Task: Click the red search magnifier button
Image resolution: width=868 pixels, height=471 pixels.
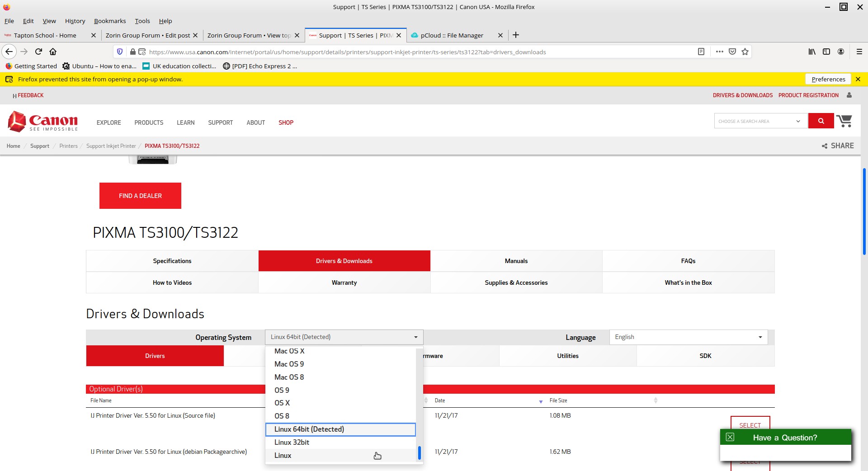Action: (821, 121)
